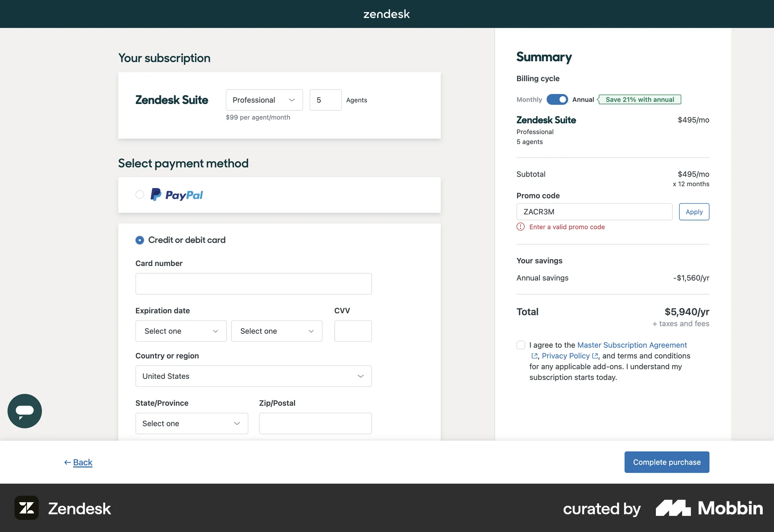
Task: Select the PayPal radio button
Action: (140, 195)
